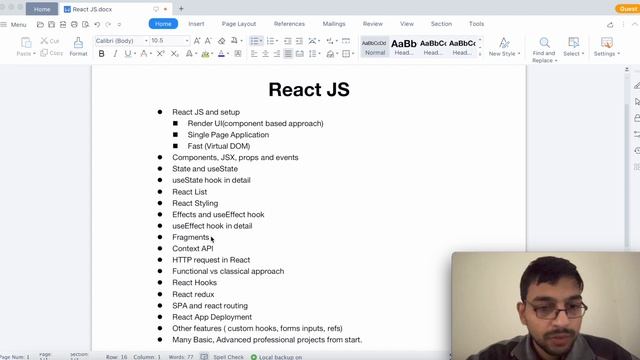Click the Open folder icon in quick access
640x360 pixels.
[x=40, y=24]
